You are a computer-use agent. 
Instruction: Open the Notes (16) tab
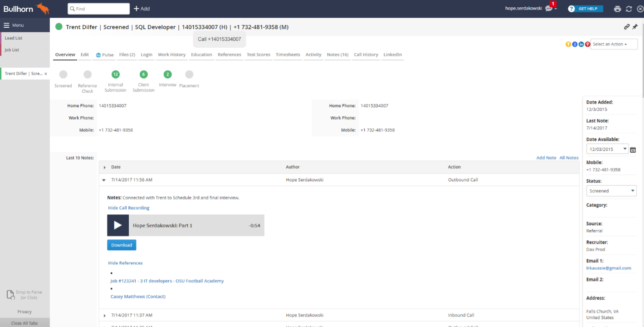(338, 54)
